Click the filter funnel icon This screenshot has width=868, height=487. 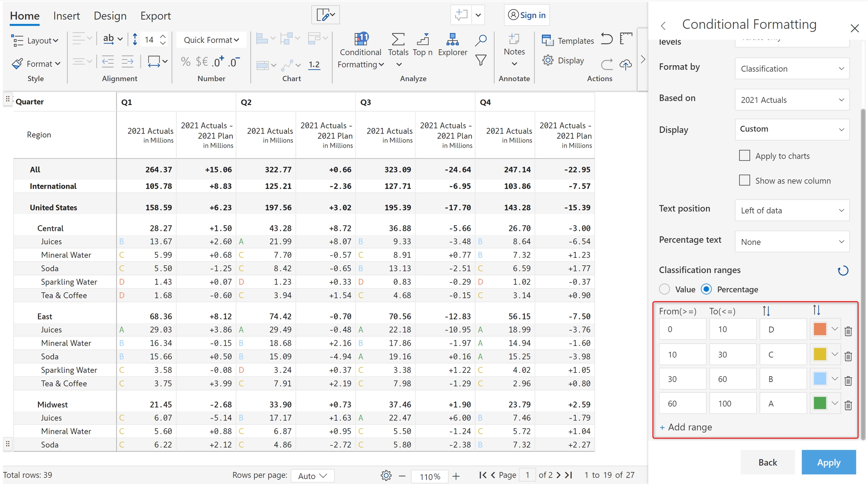(x=480, y=60)
